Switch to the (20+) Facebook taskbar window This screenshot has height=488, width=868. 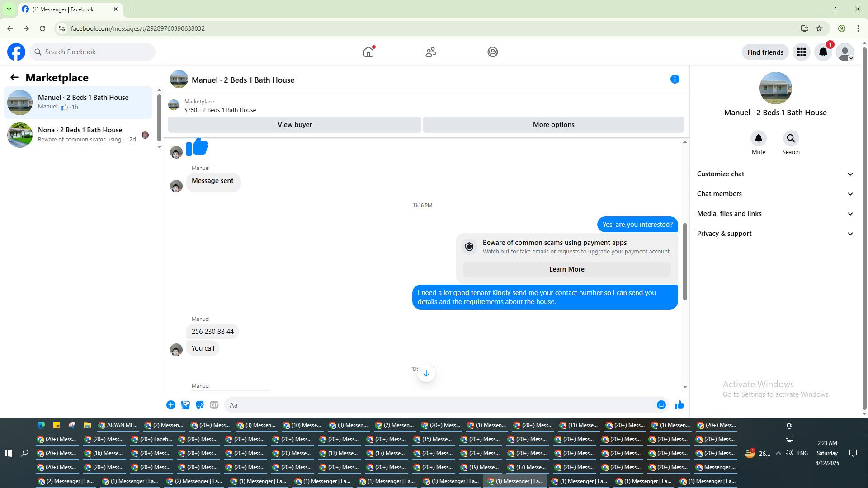[x=152, y=439]
